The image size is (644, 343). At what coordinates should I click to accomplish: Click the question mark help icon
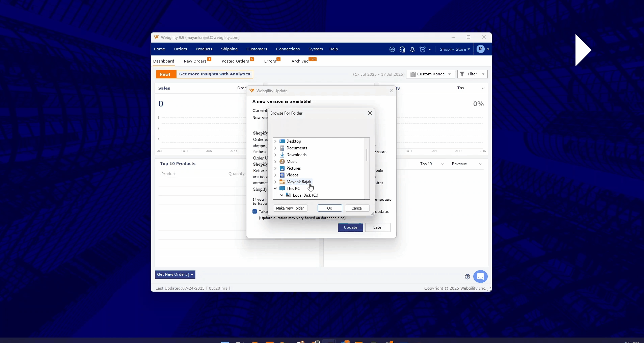coord(467,277)
